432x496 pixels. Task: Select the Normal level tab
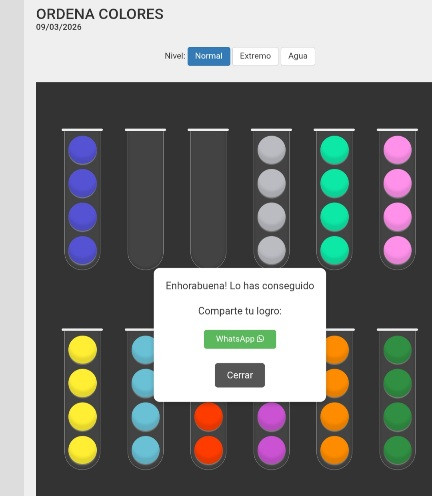coord(209,56)
